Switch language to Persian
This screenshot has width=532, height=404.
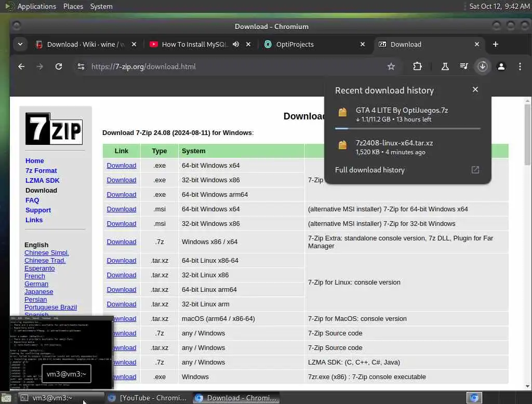coord(36,300)
